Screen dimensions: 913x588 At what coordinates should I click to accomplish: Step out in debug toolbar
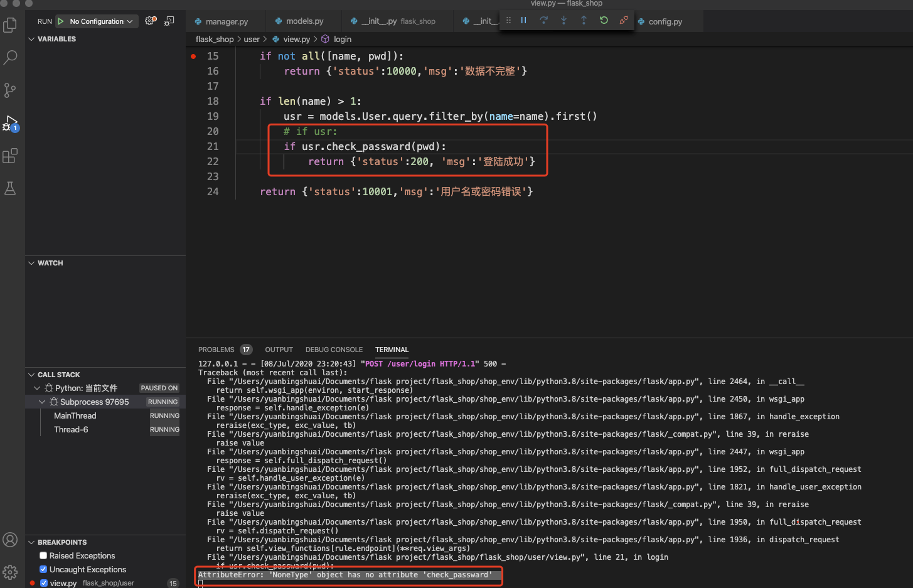coord(584,20)
